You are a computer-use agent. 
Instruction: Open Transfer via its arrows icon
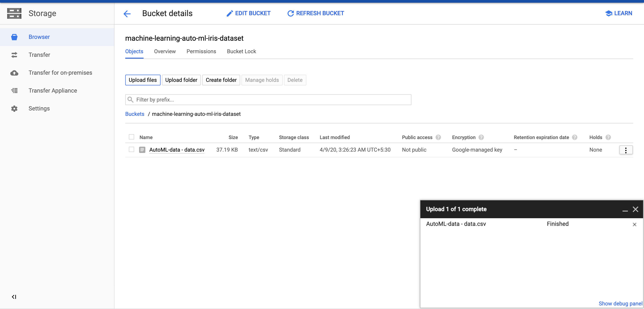point(14,55)
